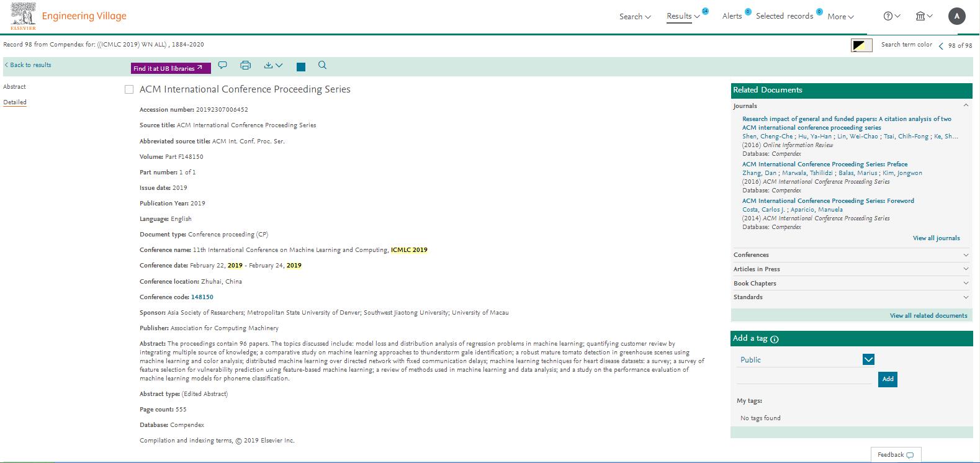This screenshot has height=463, width=980.
Task: Open the Public tag visibility dropdown
Action: tap(868, 359)
